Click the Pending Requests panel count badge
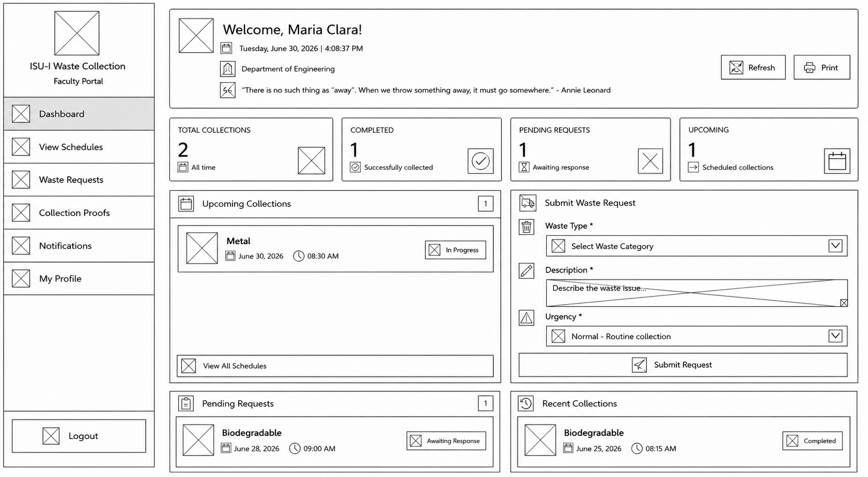The width and height of the screenshot is (868, 477). (x=486, y=404)
